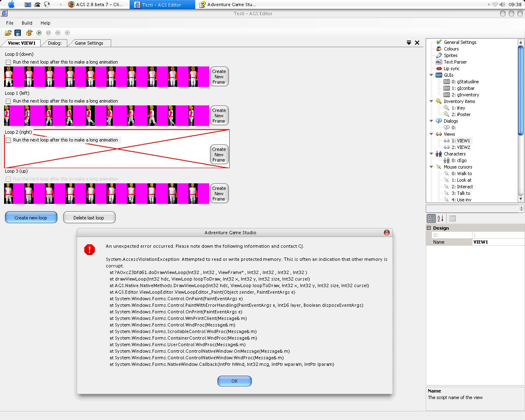Select the first frame thumbnail in Loop 0

click(9, 77)
